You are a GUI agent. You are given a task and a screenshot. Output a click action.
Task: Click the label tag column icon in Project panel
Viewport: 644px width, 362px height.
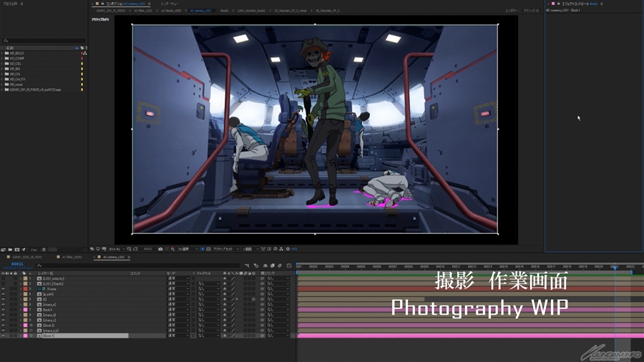[x=82, y=48]
